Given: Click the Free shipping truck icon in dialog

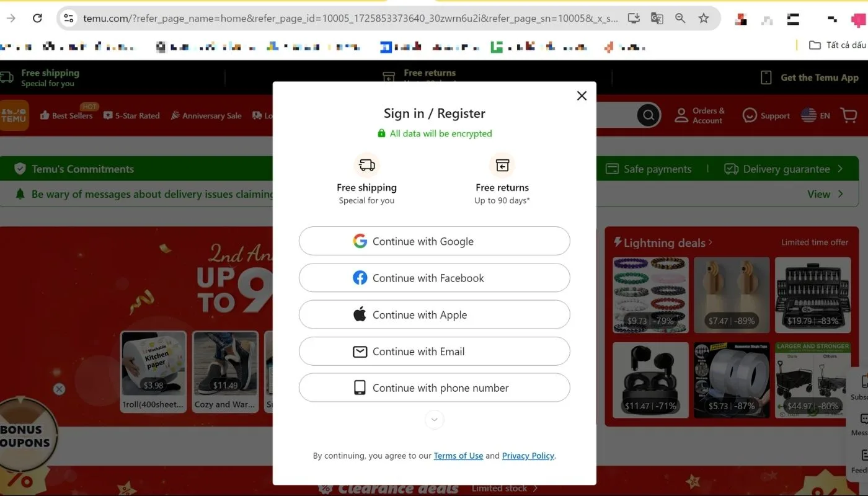Looking at the screenshot, I should [x=367, y=165].
